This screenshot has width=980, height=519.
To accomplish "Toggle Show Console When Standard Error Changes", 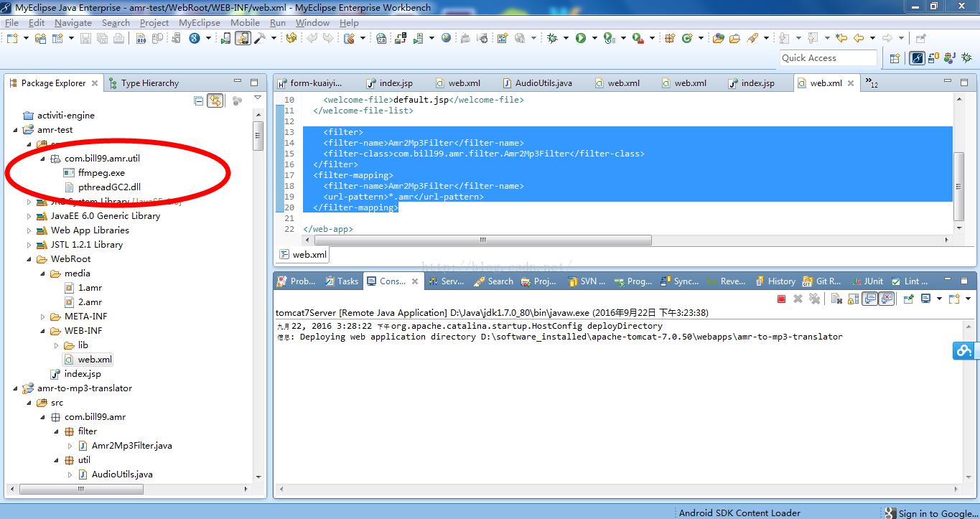I will click(887, 299).
